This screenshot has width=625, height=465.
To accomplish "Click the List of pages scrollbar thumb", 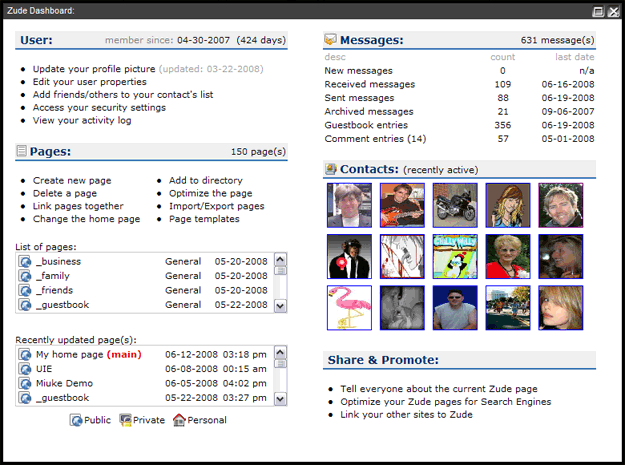I will pos(281,271).
